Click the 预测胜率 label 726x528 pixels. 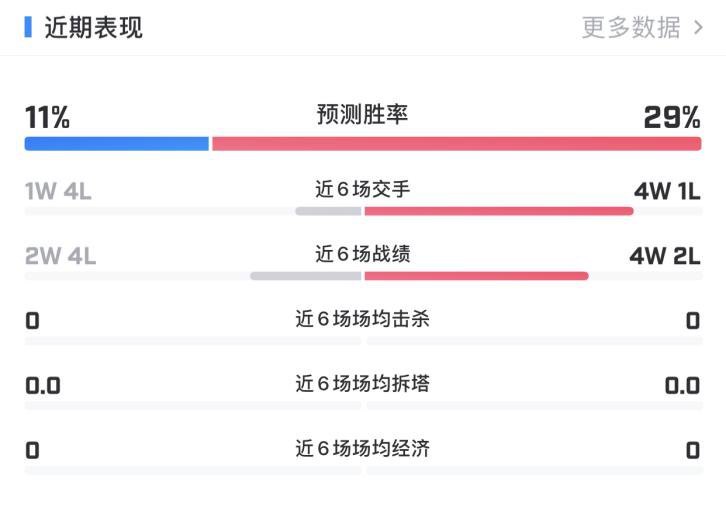363,114
